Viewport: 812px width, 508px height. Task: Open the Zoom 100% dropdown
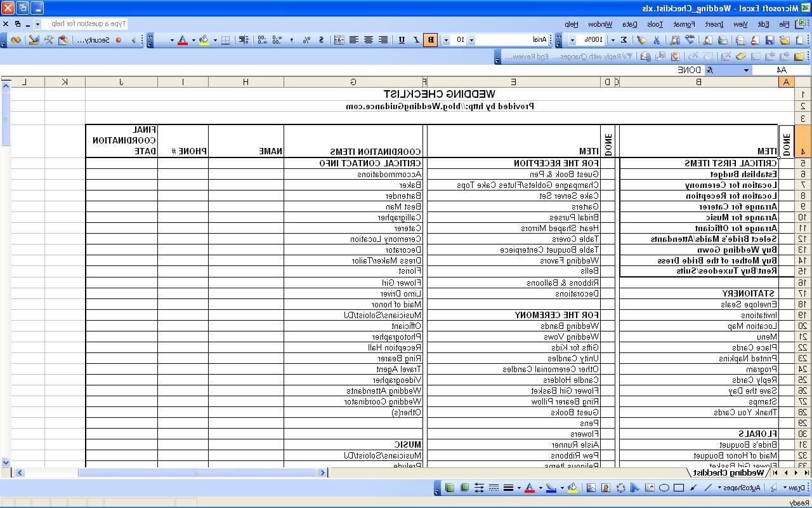[x=572, y=40]
